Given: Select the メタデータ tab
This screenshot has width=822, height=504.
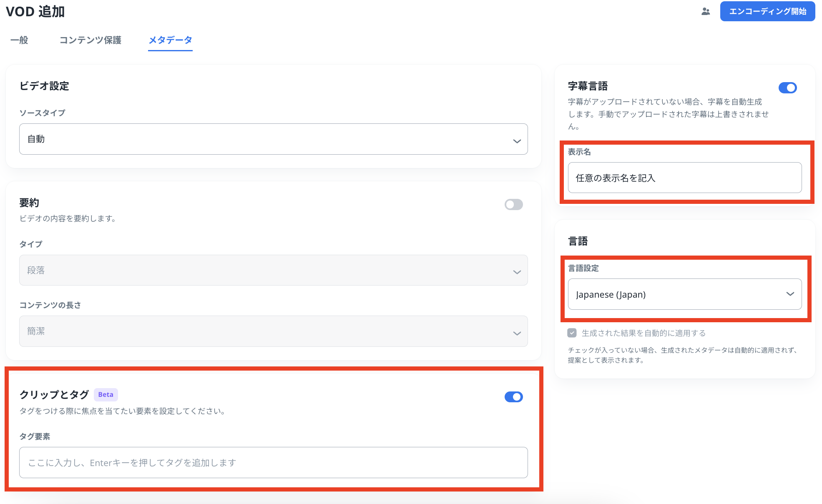Looking at the screenshot, I should pyautogui.click(x=170, y=40).
